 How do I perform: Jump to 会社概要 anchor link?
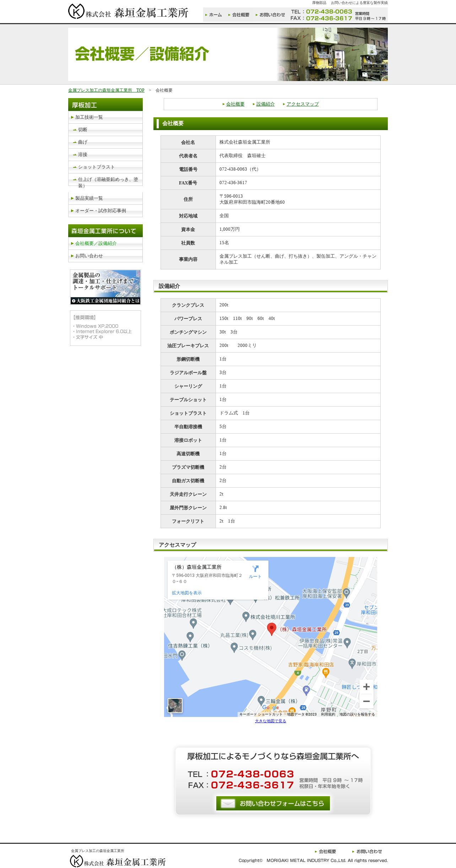tap(235, 104)
